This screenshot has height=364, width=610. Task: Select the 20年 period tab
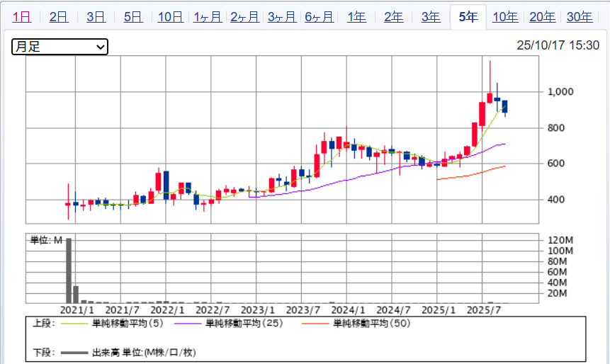click(x=542, y=17)
